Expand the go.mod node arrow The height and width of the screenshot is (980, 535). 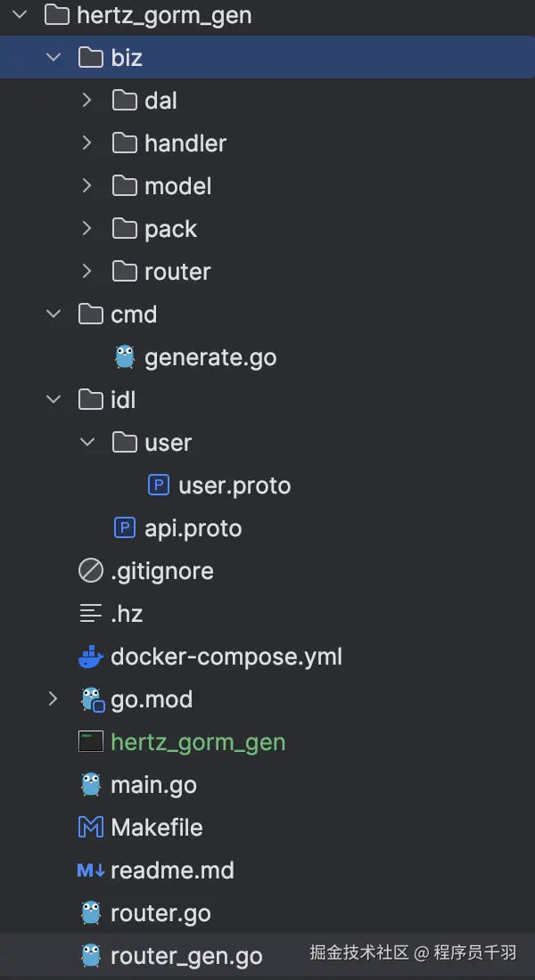point(53,699)
